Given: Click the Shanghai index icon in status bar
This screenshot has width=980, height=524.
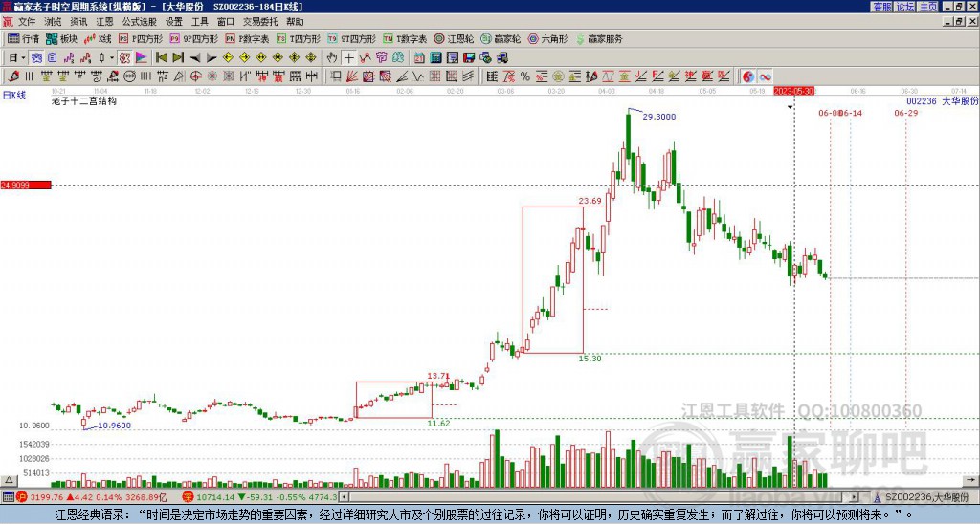Looking at the screenshot, I should 21,497.
